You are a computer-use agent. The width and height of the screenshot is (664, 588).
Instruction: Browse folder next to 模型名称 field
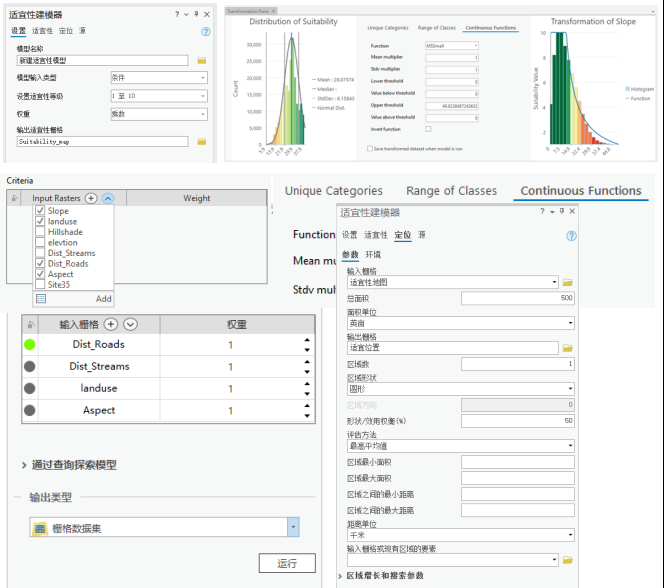(202, 61)
